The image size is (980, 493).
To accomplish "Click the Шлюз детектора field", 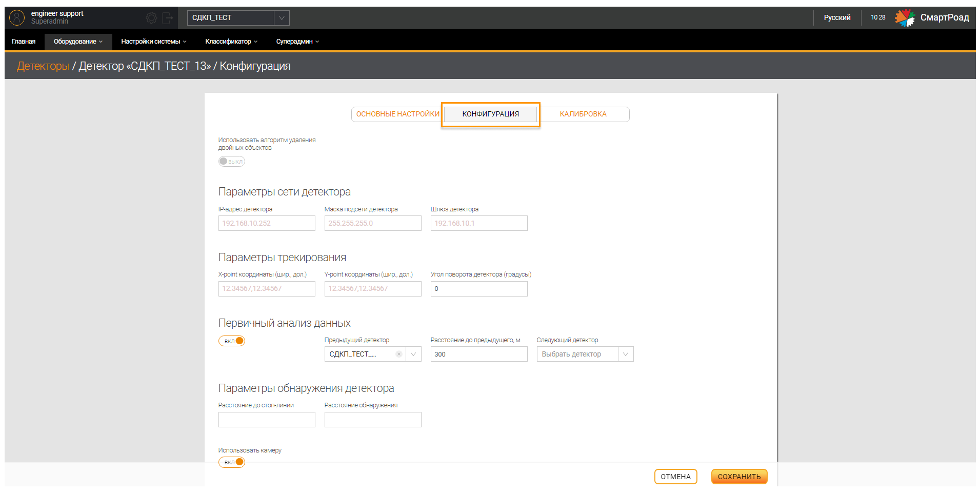I will 479,223.
